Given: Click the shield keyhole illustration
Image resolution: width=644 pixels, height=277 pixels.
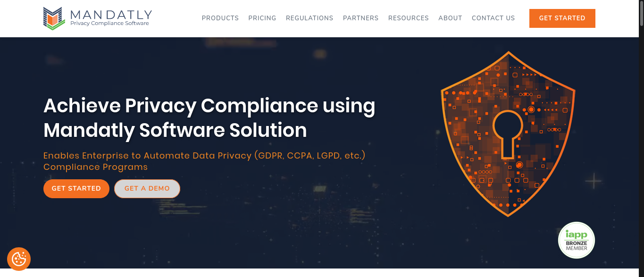Looking at the screenshot, I should (x=508, y=134).
